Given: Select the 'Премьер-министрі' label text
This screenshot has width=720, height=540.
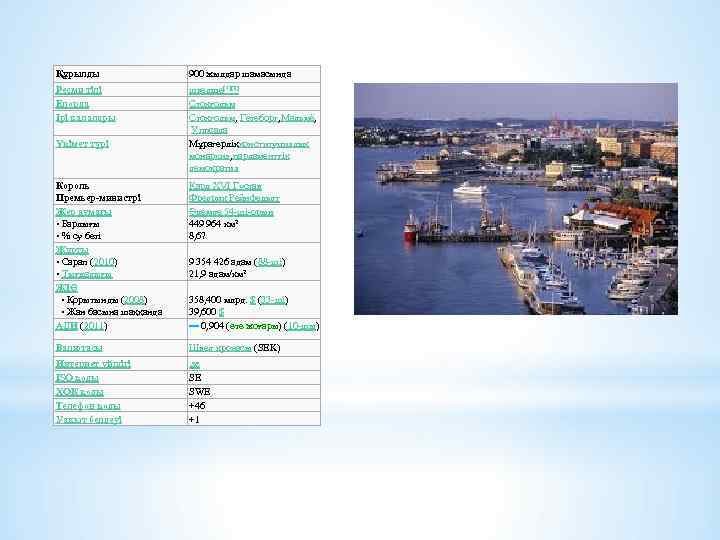Looking at the screenshot, I should (x=98, y=198).
